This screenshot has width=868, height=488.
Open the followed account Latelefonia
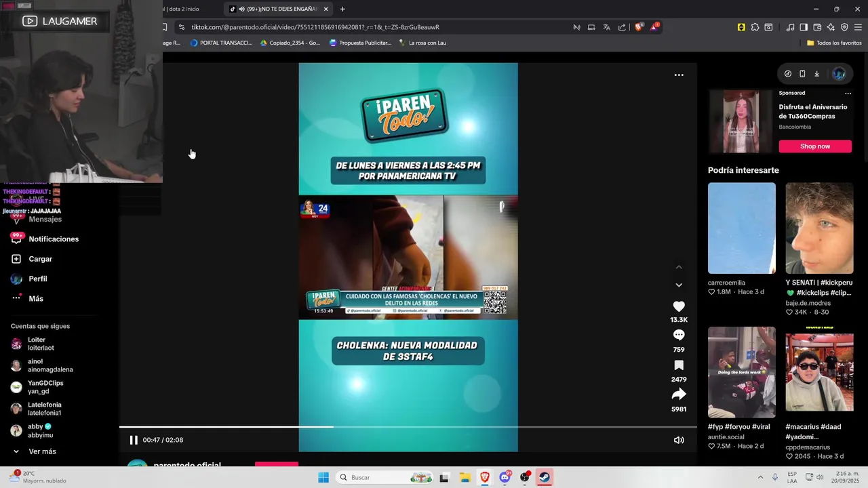[x=36, y=409]
